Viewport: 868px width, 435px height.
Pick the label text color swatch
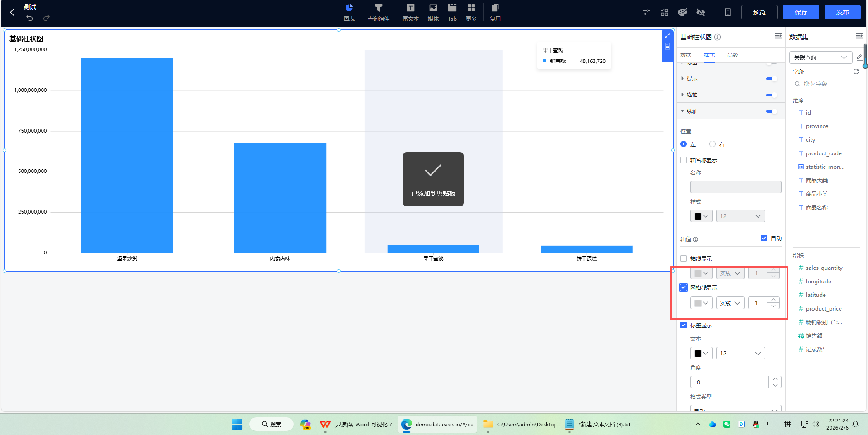701,353
